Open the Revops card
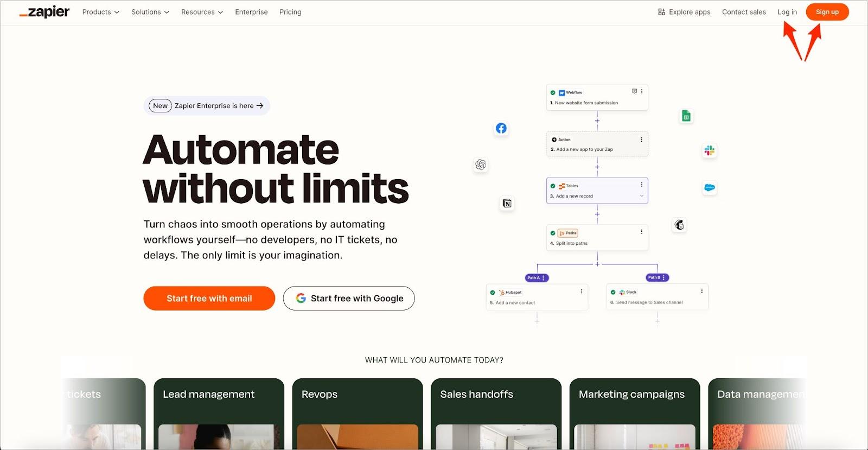This screenshot has width=868, height=450. click(358, 414)
